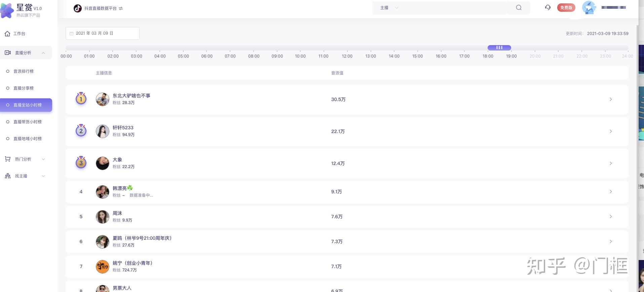
Task: Select 直播全站小时榜 menu item
Action: coord(26,105)
